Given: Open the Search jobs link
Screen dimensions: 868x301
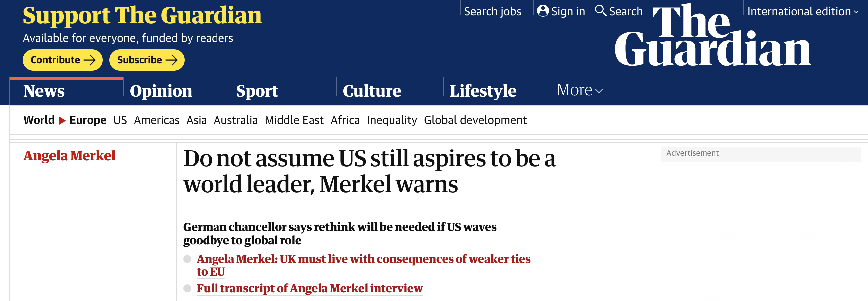Looking at the screenshot, I should coord(492,11).
